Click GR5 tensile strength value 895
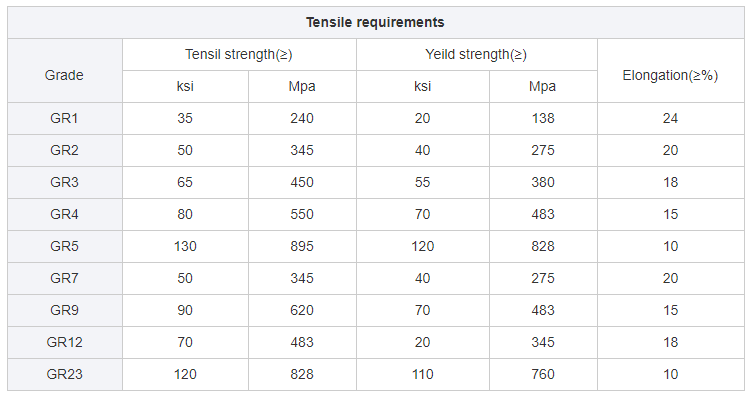The height and width of the screenshot is (398, 751). (x=302, y=246)
